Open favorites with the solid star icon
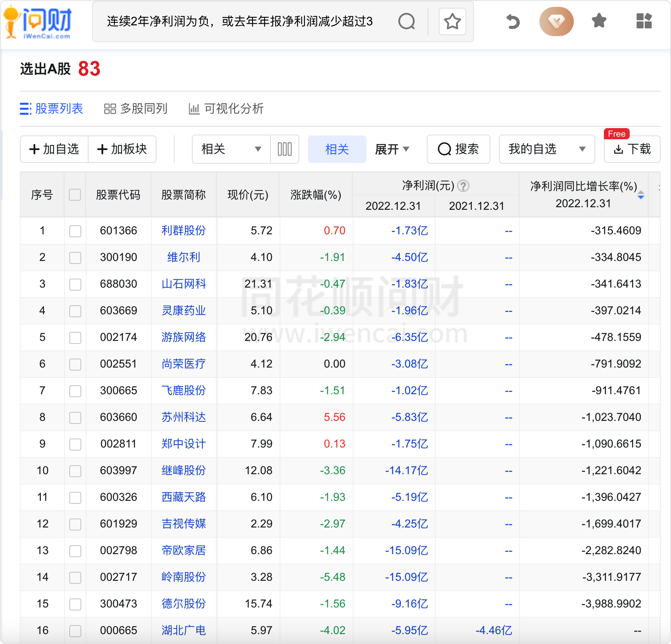The height and width of the screenshot is (644, 671). pyautogui.click(x=599, y=21)
